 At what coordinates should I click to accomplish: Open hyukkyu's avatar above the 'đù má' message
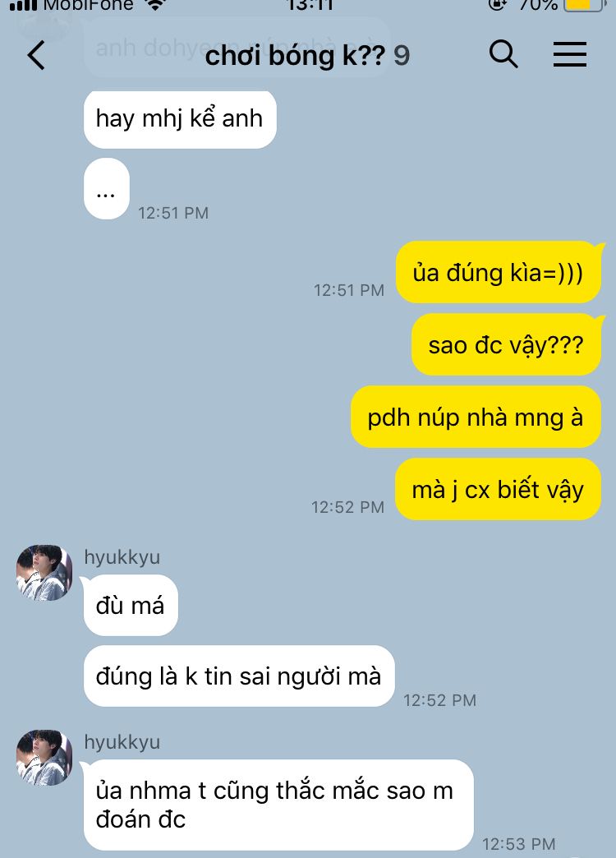(x=44, y=572)
